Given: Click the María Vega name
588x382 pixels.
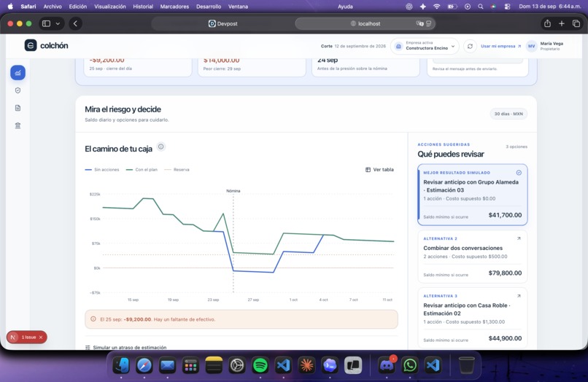Looking at the screenshot, I should (552, 44).
